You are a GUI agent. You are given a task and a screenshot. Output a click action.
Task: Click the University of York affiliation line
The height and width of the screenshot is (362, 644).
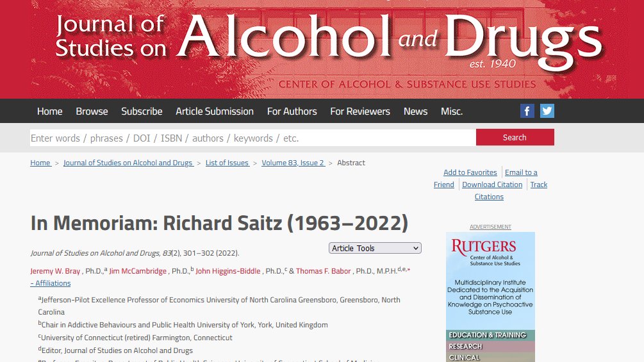[x=183, y=325]
